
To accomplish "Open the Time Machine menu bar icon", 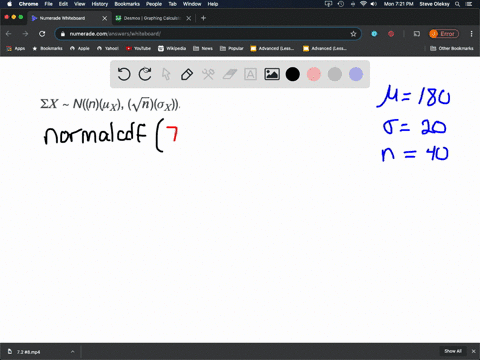I will (x=341, y=4).
